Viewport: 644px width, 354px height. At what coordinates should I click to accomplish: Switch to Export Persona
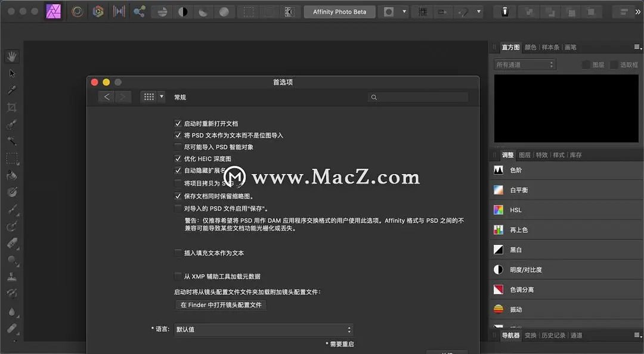click(139, 11)
